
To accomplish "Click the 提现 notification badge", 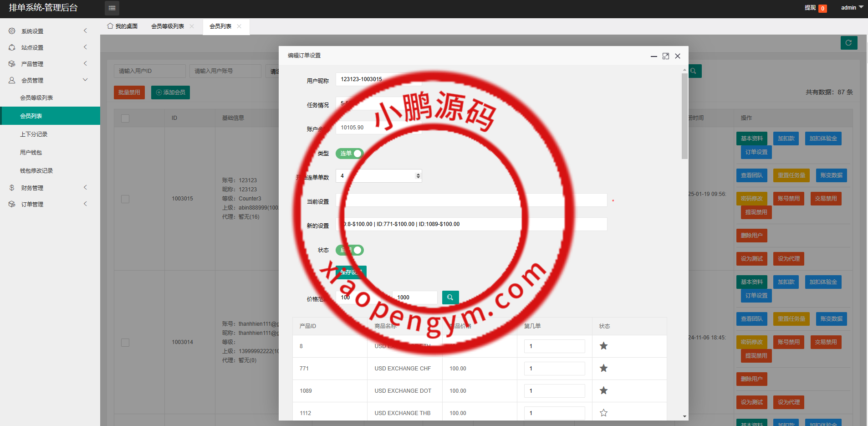I will pyautogui.click(x=823, y=8).
